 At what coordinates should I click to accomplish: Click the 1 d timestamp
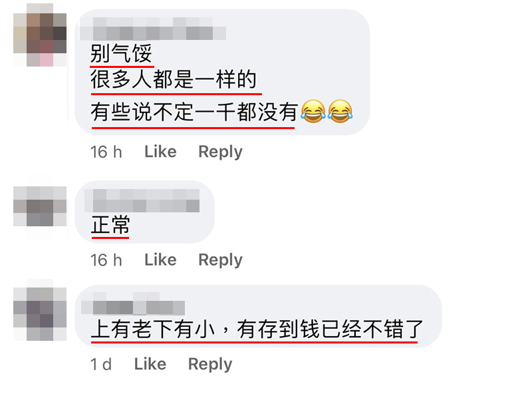coord(101,365)
